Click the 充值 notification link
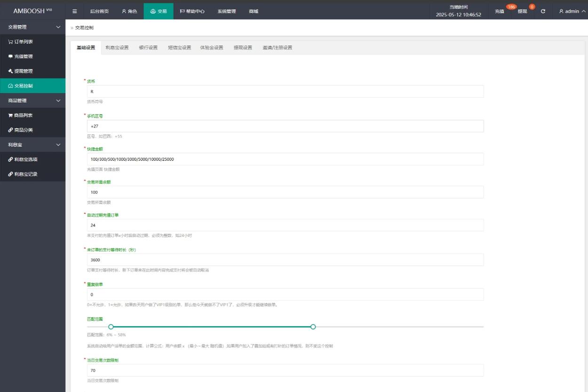The height and width of the screenshot is (392, 588). (500, 11)
